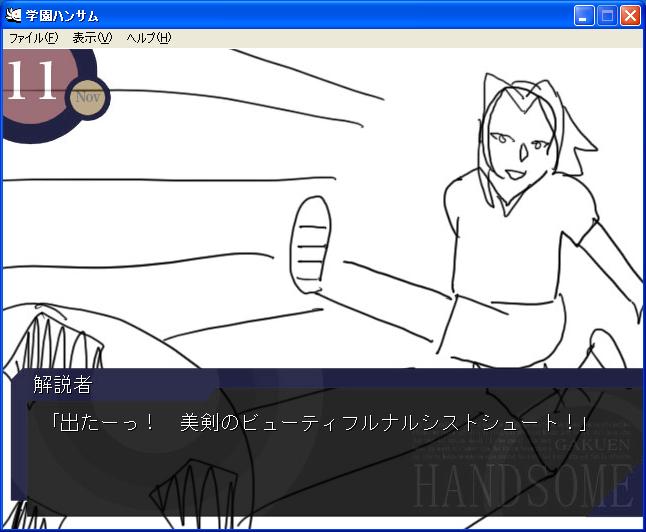
Task: Click the sole of the kicking shoe
Action: tap(311, 245)
